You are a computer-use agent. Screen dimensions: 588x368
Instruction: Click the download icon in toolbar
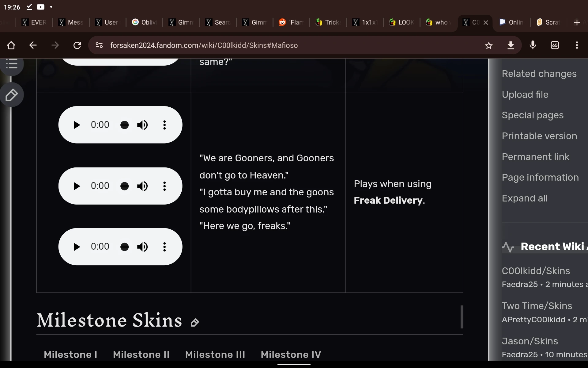(511, 45)
